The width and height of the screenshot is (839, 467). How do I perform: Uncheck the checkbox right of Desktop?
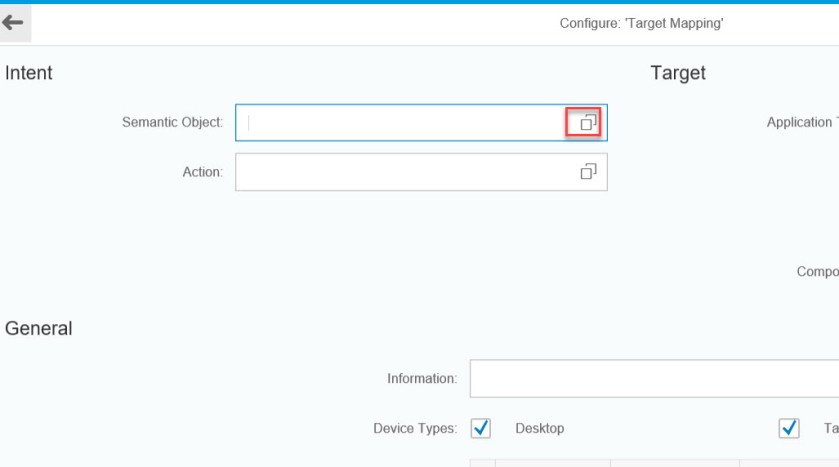click(x=789, y=428)
